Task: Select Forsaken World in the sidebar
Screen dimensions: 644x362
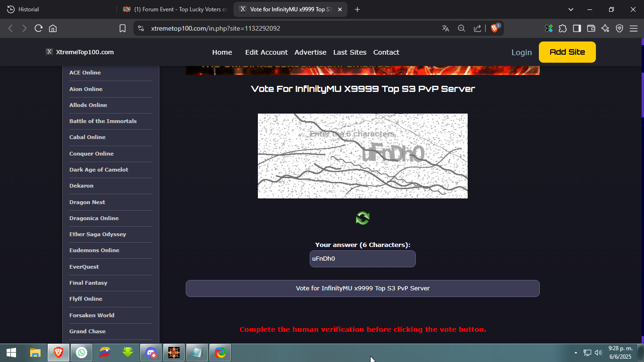Action: [92, 315]
